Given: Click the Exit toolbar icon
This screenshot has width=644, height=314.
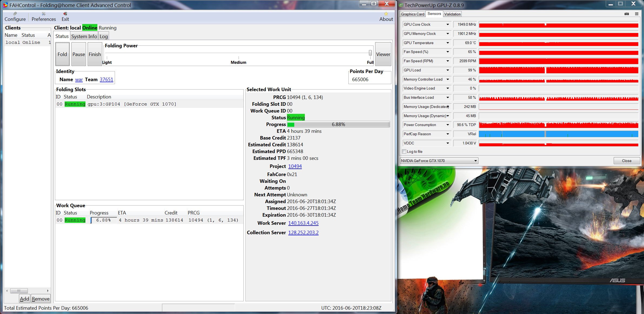Looking at the screenshot, I should point(65,14).
